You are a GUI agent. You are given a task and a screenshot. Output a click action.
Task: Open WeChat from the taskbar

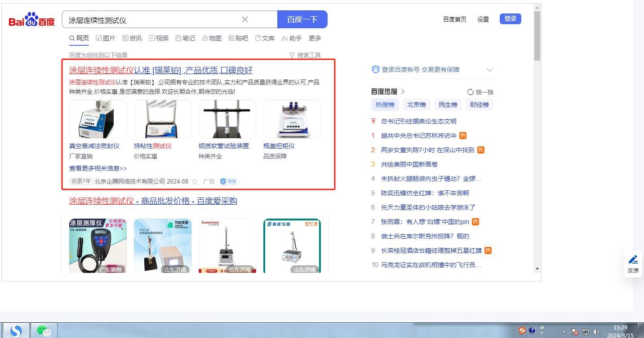pos(44,331)
